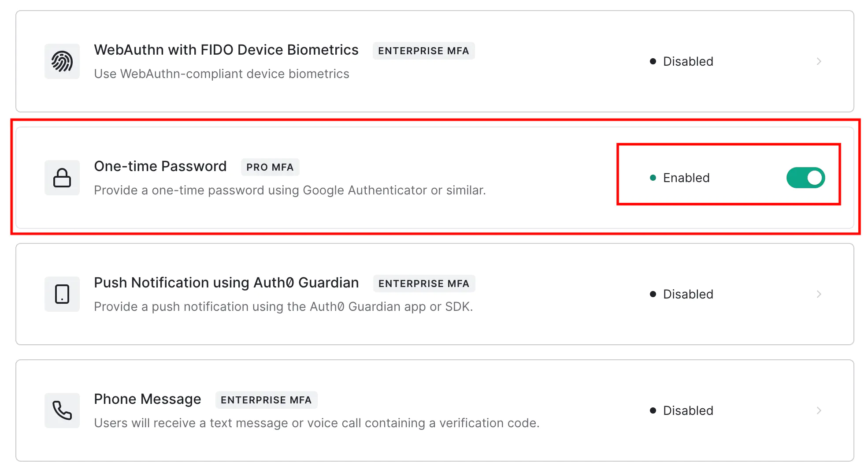Click the phone handset icon for Phone Message
Viewport: 868px width, 470px height.
(62, 410)
